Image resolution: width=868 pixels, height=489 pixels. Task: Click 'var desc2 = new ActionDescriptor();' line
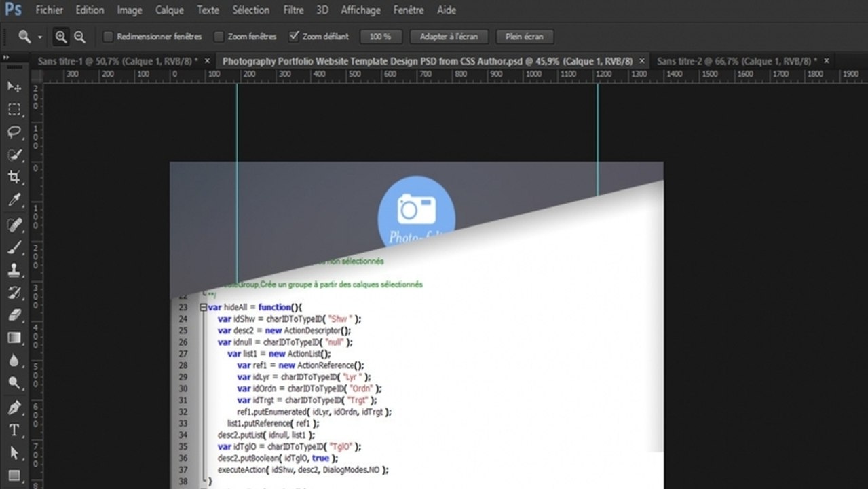point(284,330)
